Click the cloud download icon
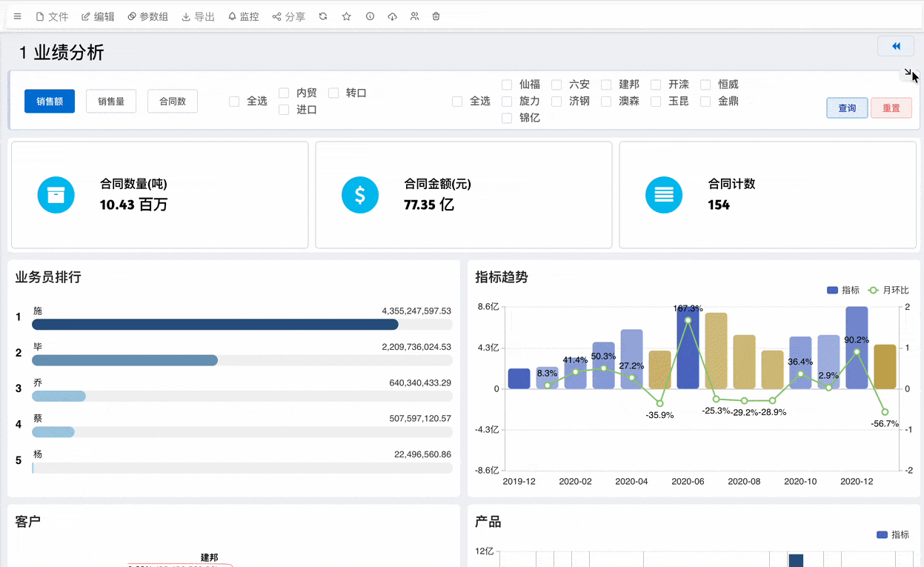924x567 pixels. point(392,16)
